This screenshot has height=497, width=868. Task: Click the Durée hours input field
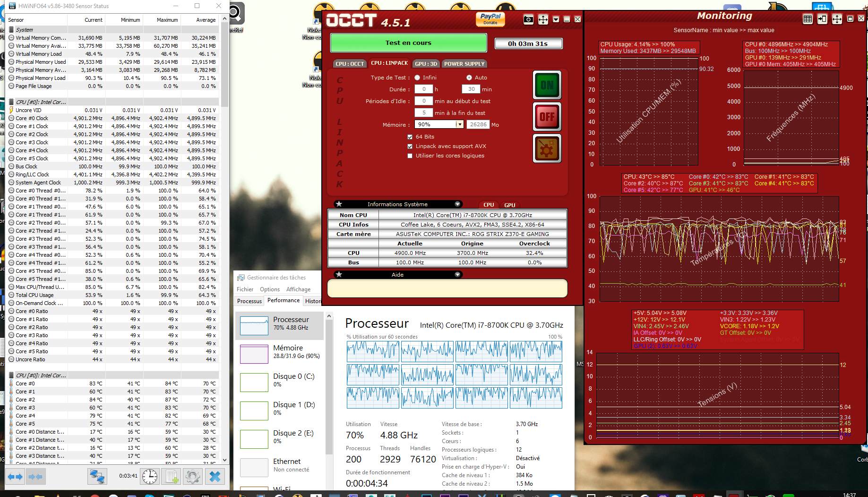pos(424,89)
